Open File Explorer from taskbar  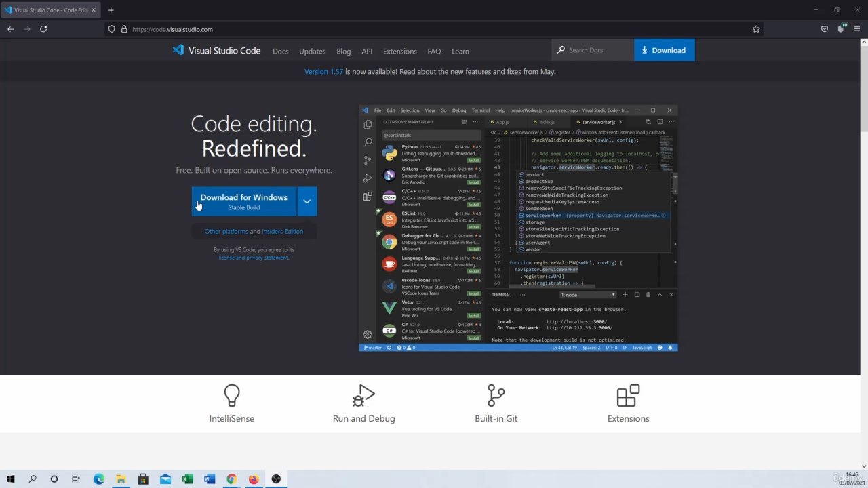tap(121, 479)
